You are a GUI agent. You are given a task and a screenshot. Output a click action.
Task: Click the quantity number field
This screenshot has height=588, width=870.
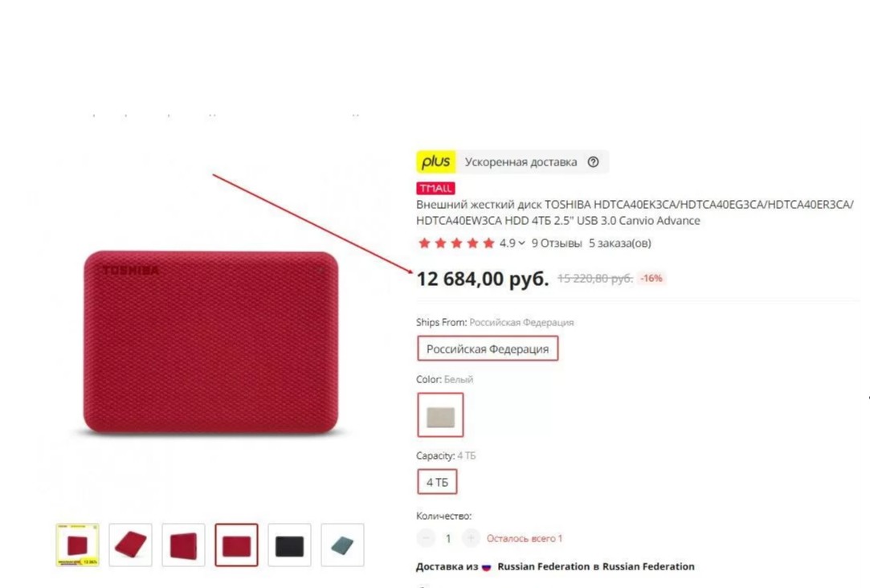pos(448,538)
